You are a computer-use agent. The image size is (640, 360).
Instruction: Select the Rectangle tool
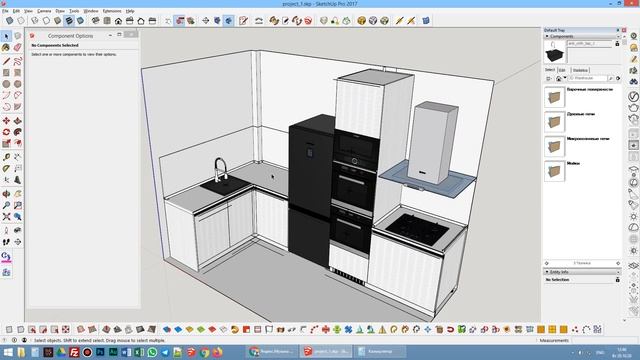6,73
